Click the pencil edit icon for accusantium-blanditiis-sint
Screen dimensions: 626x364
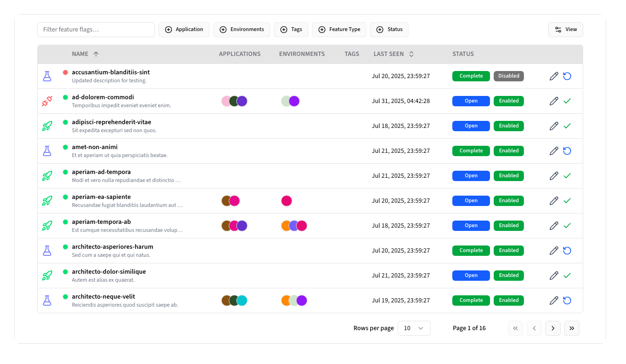click(x=554, y=76)
